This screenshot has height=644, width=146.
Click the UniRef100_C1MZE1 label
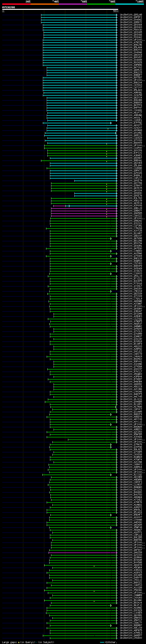tap(131, 120)
